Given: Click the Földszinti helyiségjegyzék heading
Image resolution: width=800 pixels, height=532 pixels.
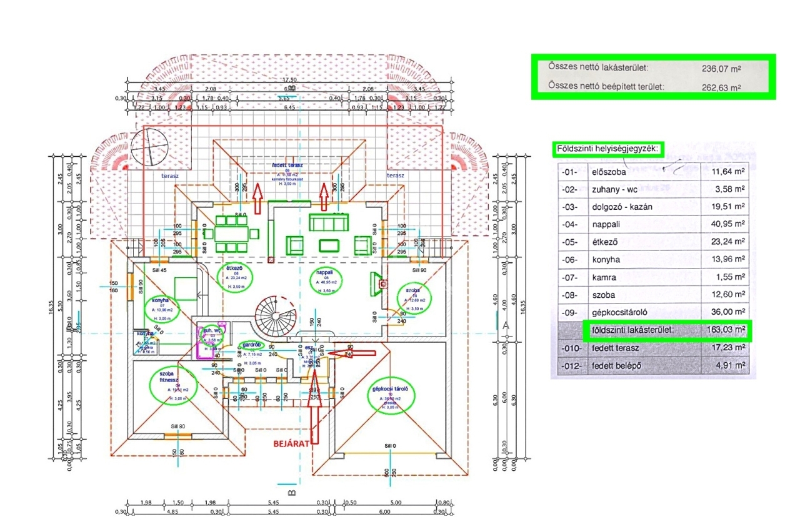Looking at the screenshot, I should pos(607,149).
